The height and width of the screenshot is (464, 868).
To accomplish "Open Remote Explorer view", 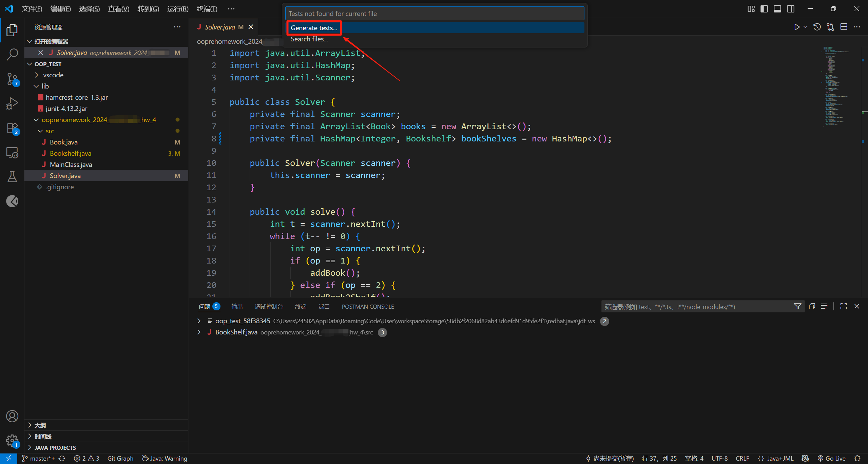I will (12, 153).
